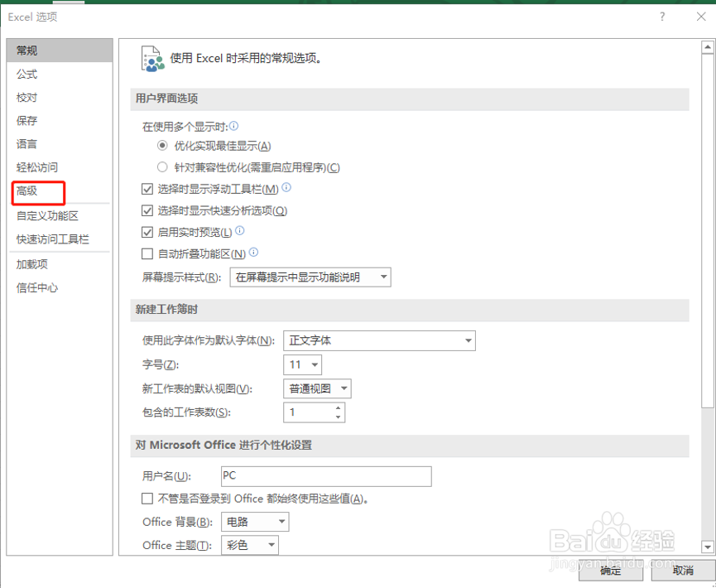Select 针对兼容性优化 radio button
Viewport: 716px width, 588px height.
click(162, 167)
